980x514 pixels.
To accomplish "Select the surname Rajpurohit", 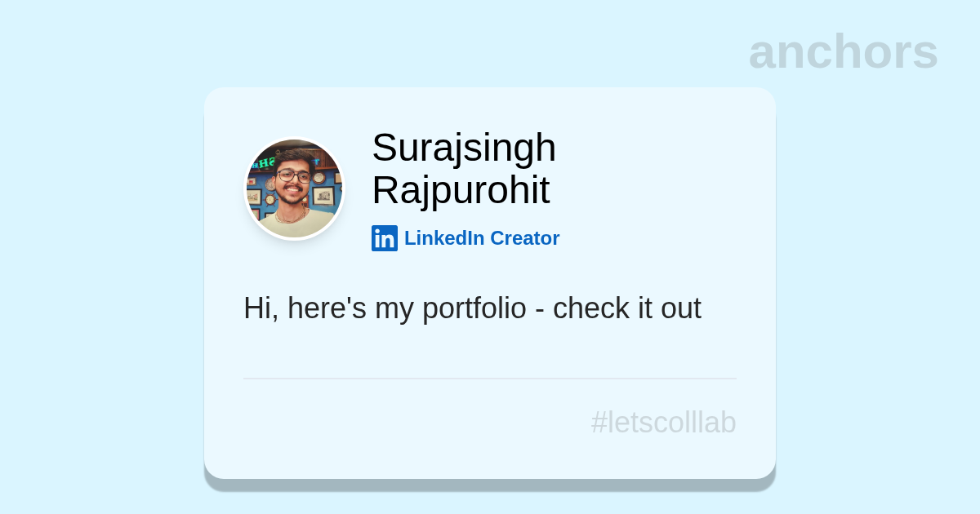I will coord(461,190).
